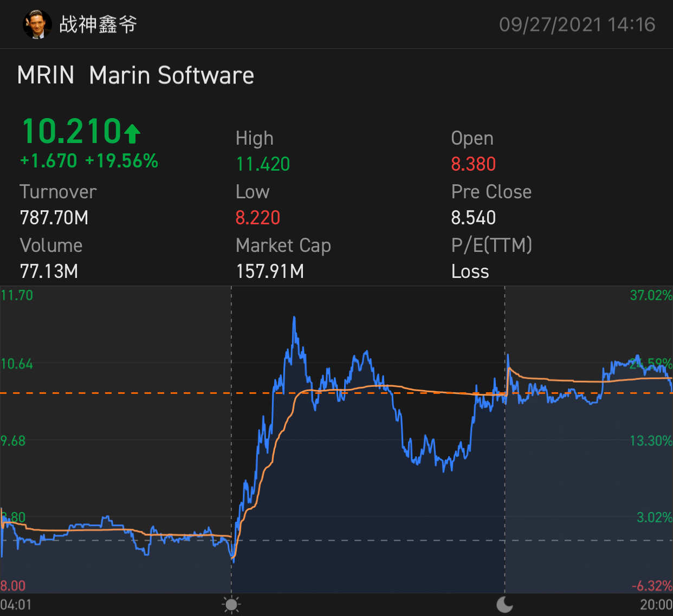
Task: Click the moon after-hours session icon
Action: (504, 605)
